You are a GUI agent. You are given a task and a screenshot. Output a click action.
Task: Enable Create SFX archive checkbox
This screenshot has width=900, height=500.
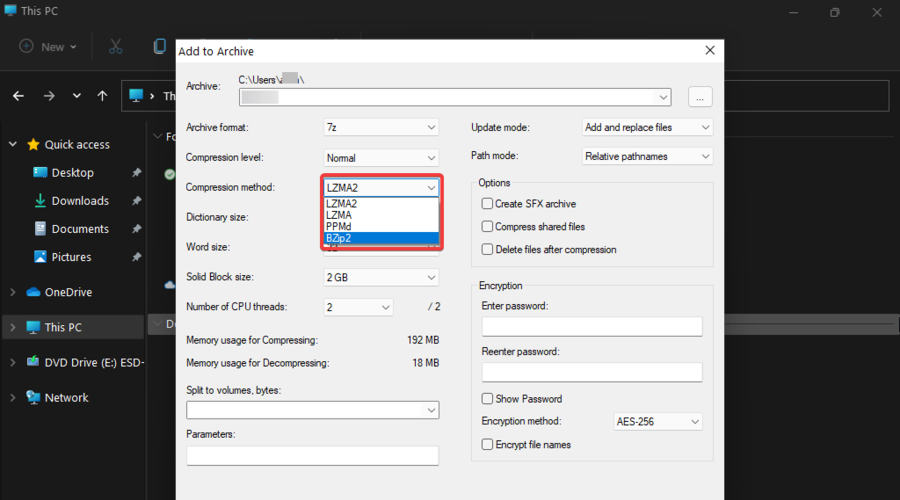pos(487,204)
